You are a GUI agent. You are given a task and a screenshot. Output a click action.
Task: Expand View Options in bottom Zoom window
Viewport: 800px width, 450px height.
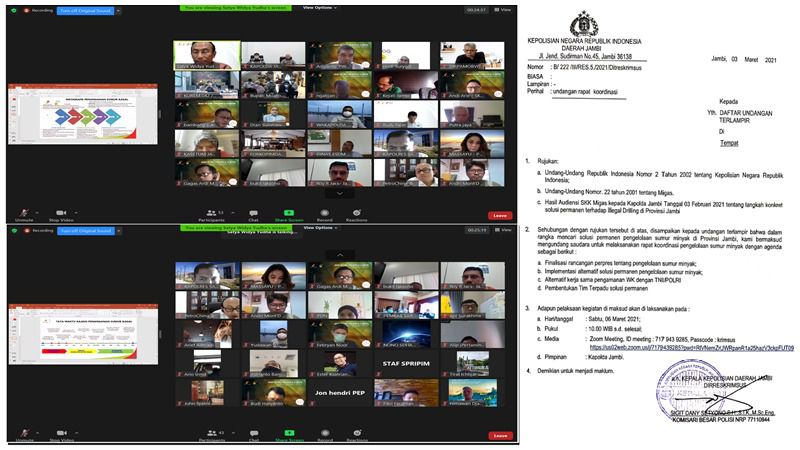(318, 229)
